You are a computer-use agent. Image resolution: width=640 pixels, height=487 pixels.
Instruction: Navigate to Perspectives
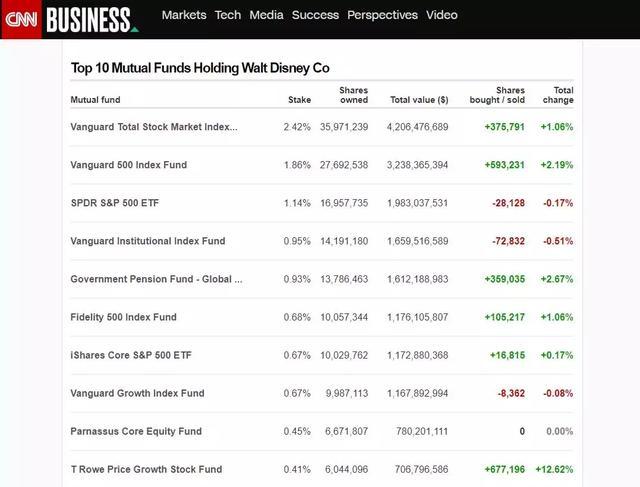[x=382, y=15]
